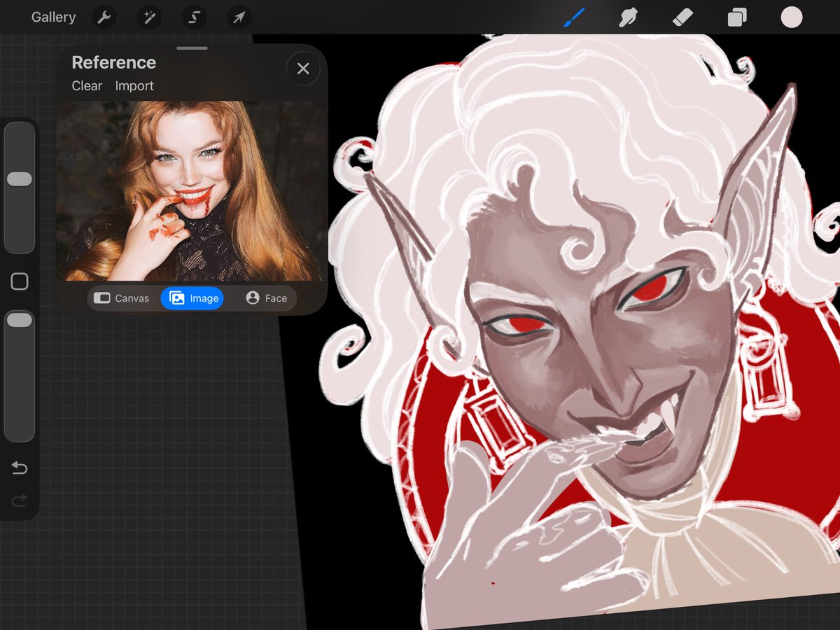Open the Actions wrench menu

[104, 17]
